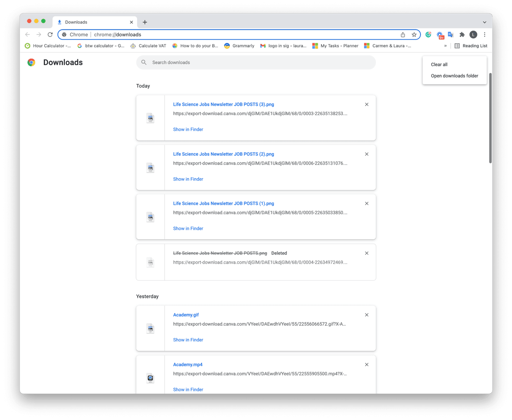Image resolution: width=512 pixels, height=420 pixels.
Task: Click the Grammarly extension icon
Action: point(428,34)
